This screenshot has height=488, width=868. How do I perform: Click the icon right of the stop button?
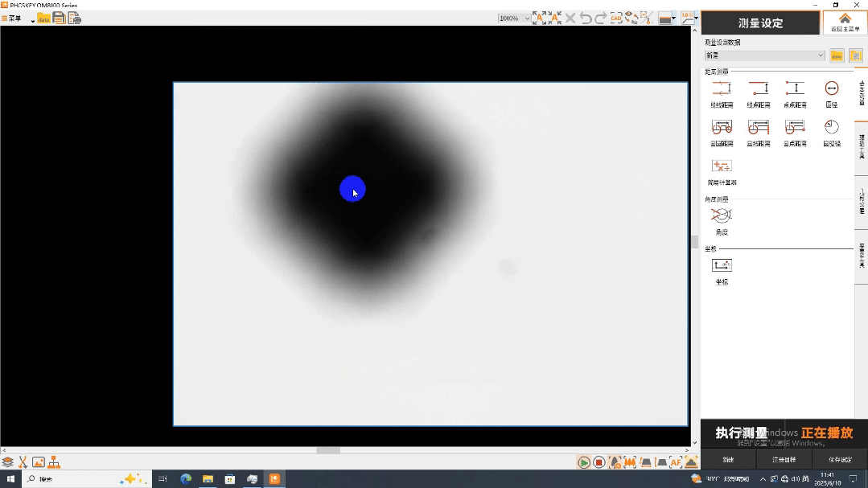615,462
